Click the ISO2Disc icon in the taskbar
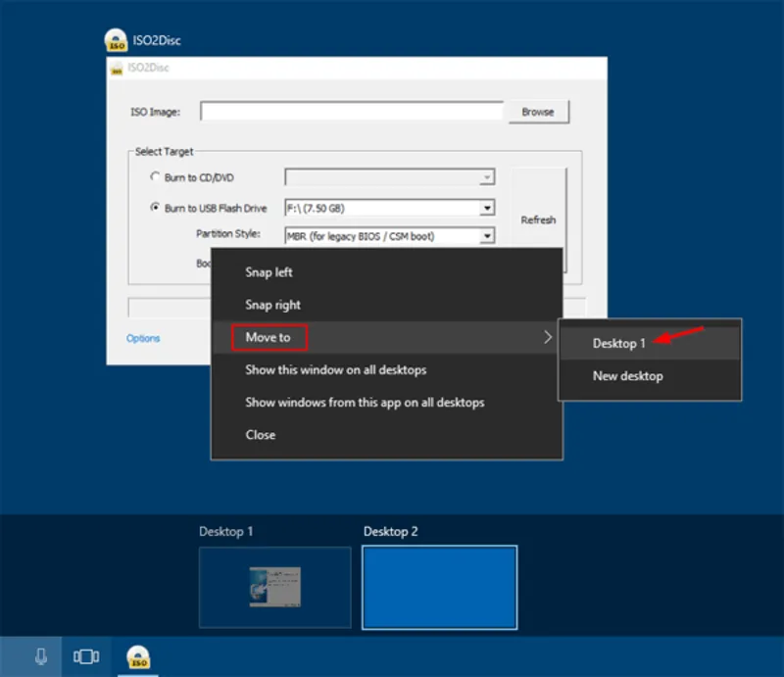784x677 pixels. tap(138, 656)
